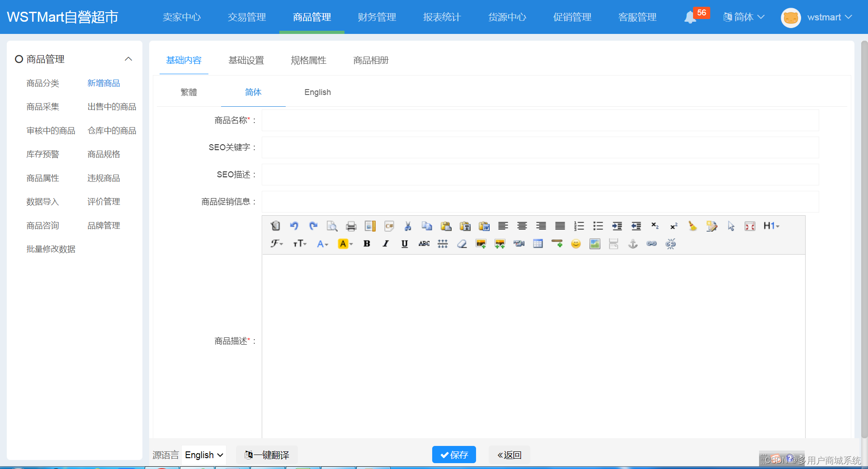Center align text in editor
Viewport: 868px width, 469px height.
point(522,226)
